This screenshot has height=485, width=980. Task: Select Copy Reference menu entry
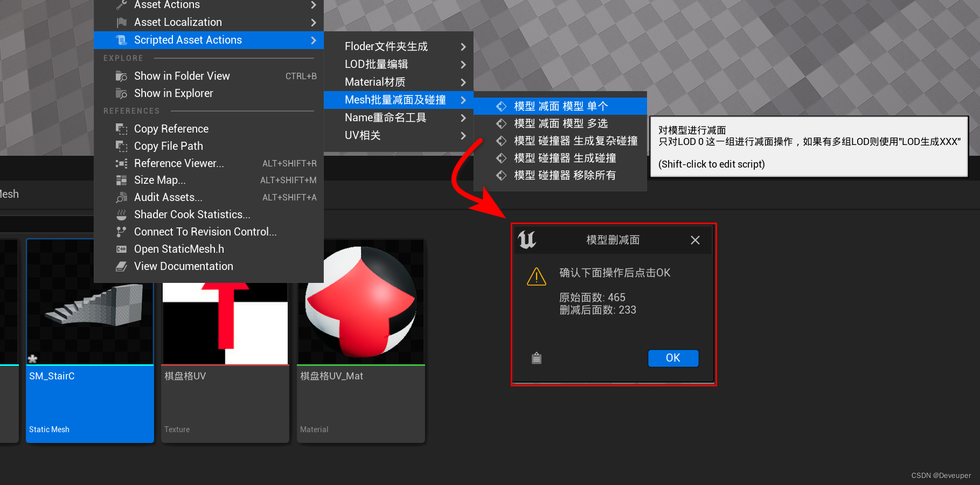click(x=208, y=129)
